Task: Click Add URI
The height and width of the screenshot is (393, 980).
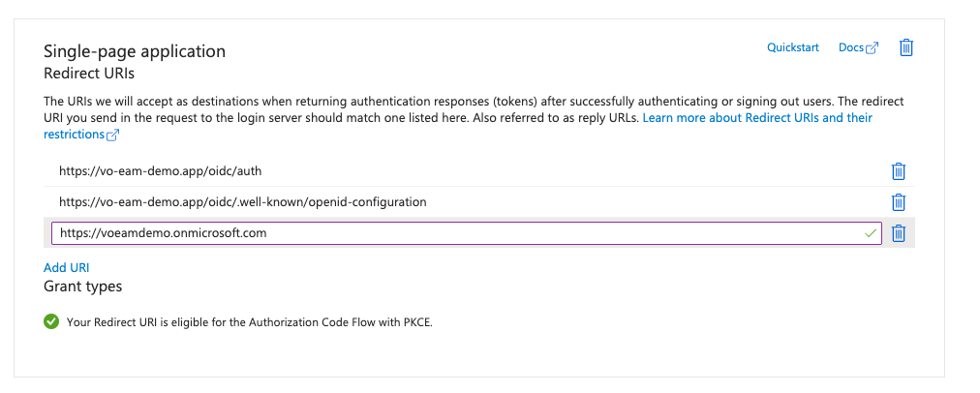Action: [x=67, y=267]
